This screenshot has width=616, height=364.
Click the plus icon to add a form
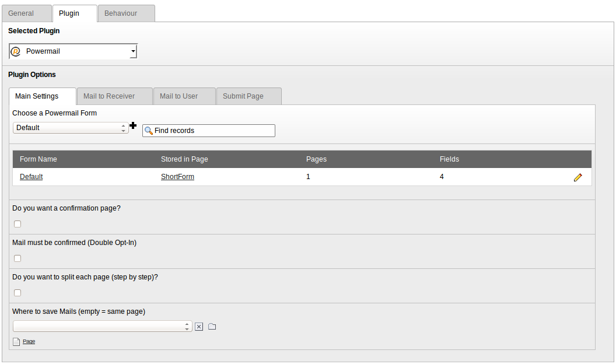133,125
